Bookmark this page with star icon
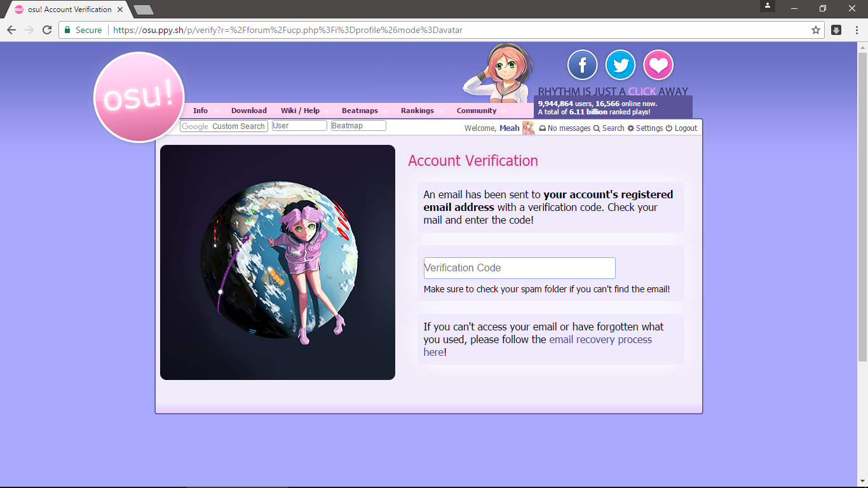The width and height of the screenshot is (868, 488). [x=816, y=30]
